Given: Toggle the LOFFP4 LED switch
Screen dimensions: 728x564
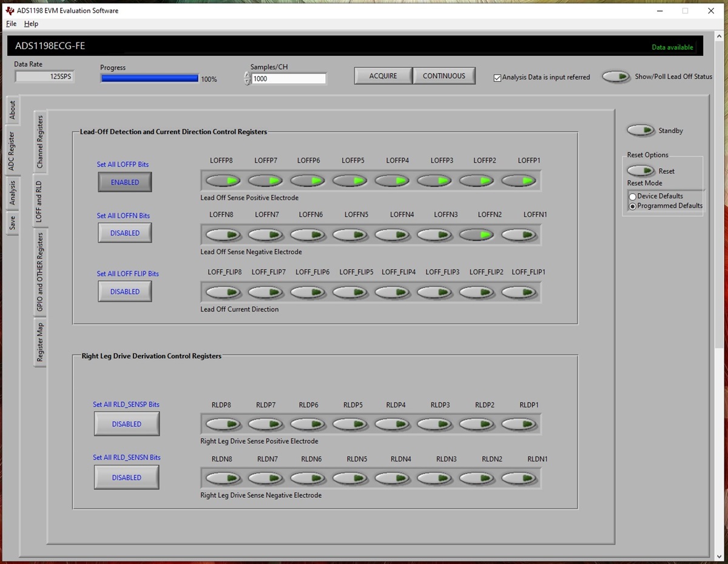Looking at the screenshot, I should click(x=392, y=180).
